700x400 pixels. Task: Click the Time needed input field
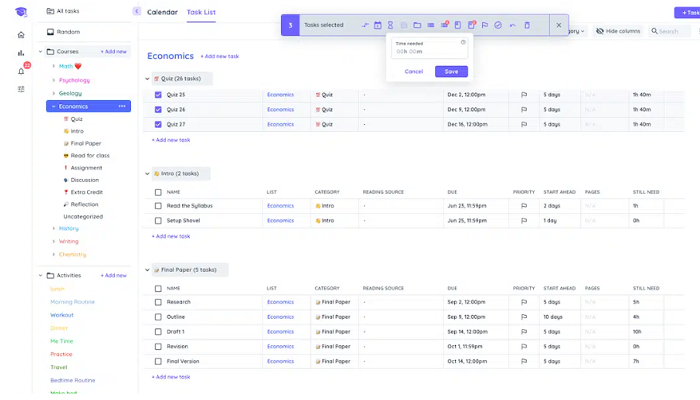(429, 48)
